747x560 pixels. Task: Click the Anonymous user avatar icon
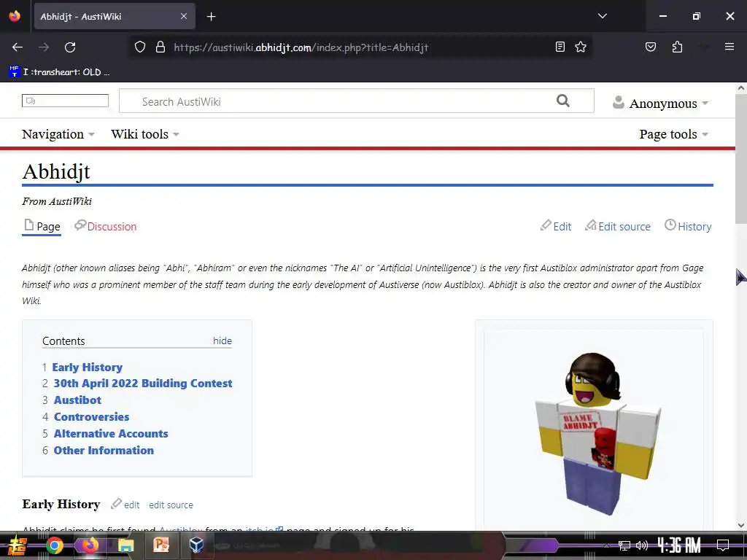(619, 102)
